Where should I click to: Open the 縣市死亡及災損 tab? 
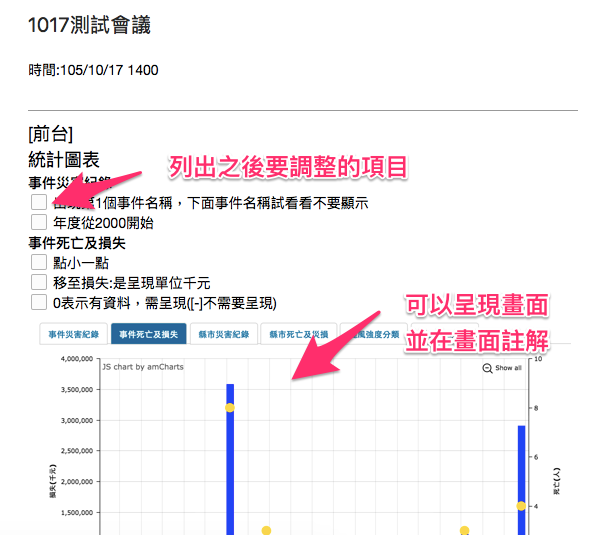(x=298, y=334)
